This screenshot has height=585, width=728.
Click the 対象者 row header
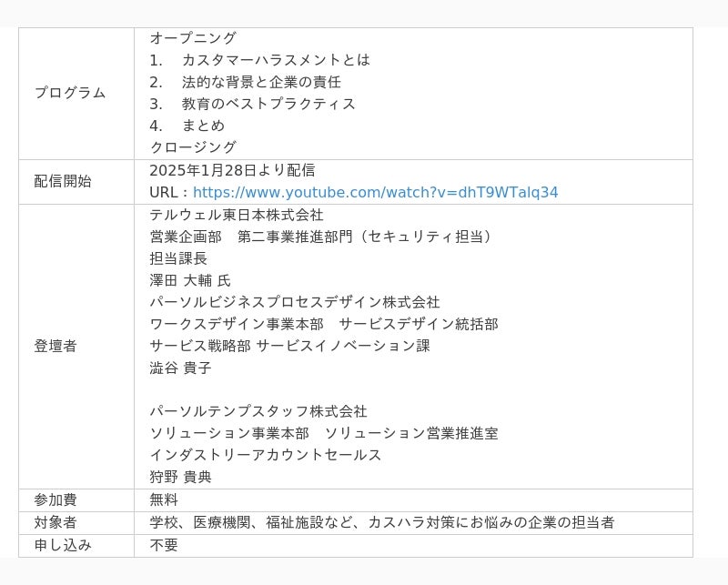point(56,522)
